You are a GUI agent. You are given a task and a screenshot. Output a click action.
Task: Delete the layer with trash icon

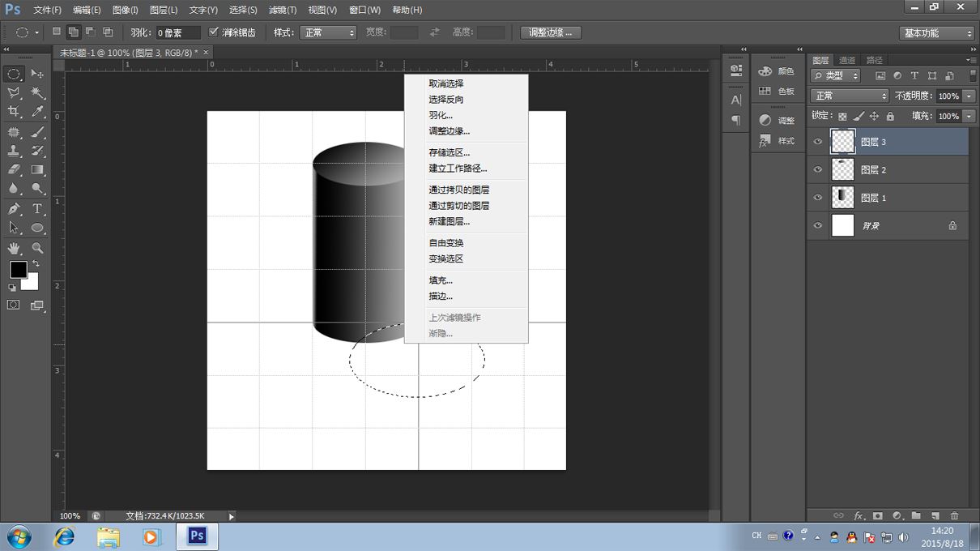954,516
